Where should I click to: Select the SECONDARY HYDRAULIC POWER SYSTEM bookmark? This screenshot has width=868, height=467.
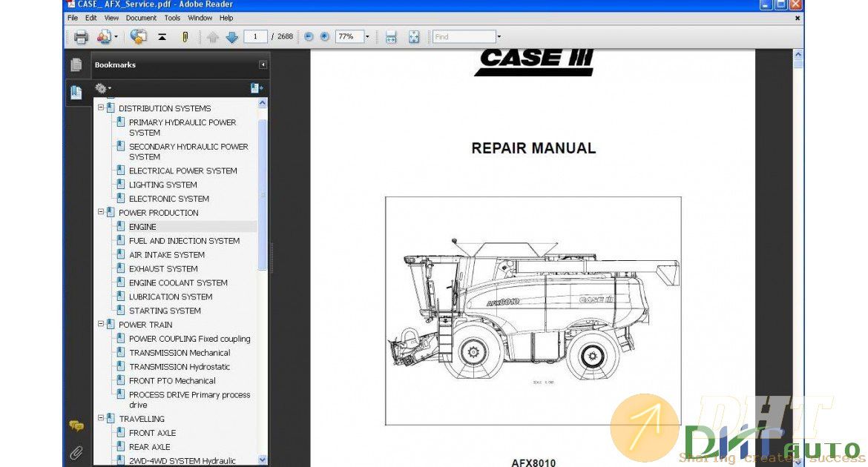coord(188,152)
